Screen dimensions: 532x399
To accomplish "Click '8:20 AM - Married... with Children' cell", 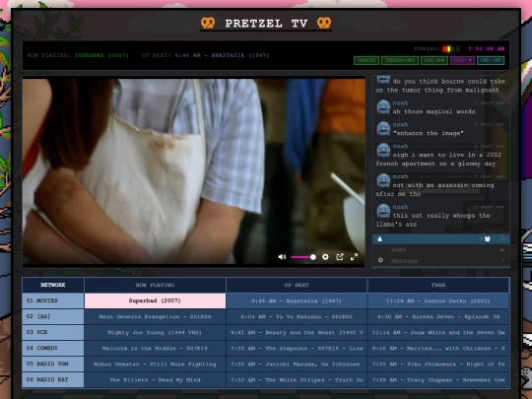I will click(x=438, y=348).
